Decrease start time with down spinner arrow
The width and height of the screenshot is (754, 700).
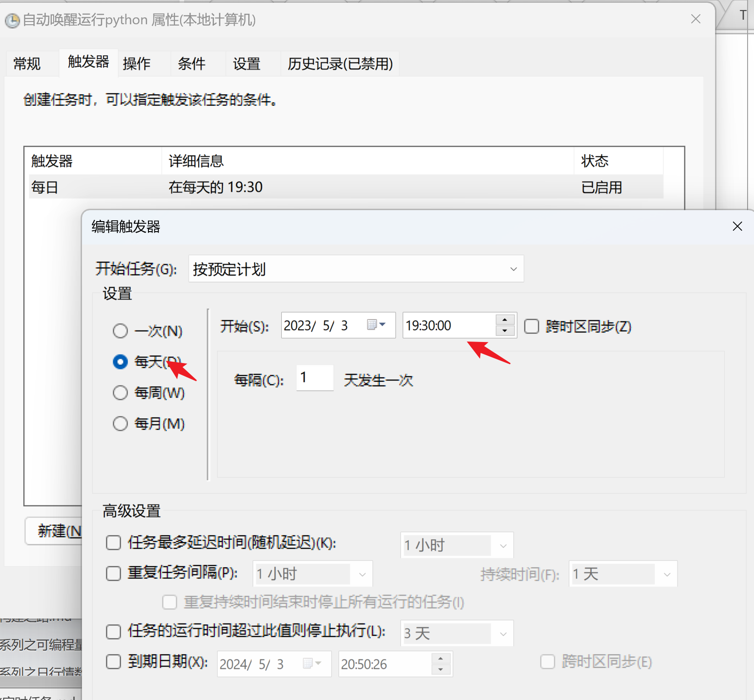click(505, 331)
